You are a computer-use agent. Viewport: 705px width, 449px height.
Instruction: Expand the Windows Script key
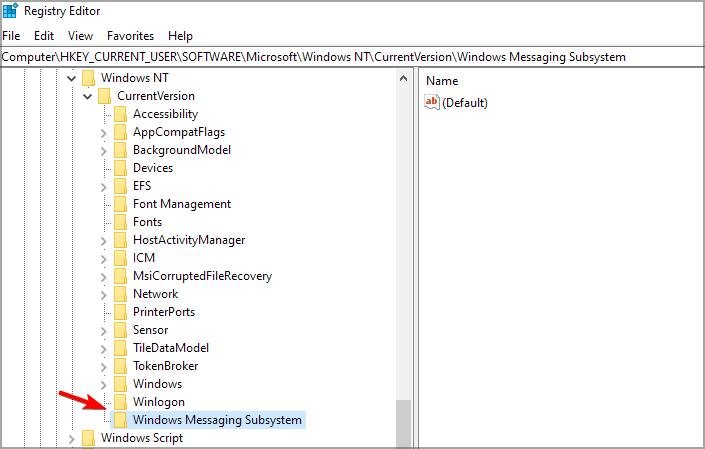[71, 439]
